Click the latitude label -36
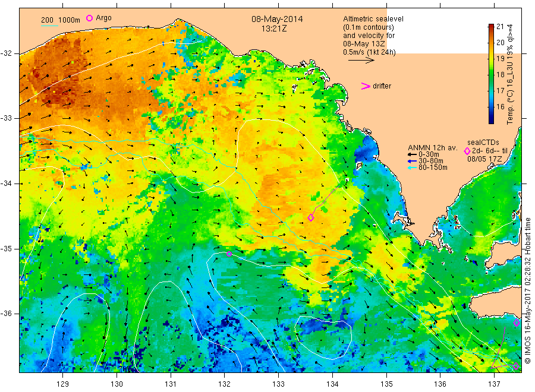 (7, 314)
